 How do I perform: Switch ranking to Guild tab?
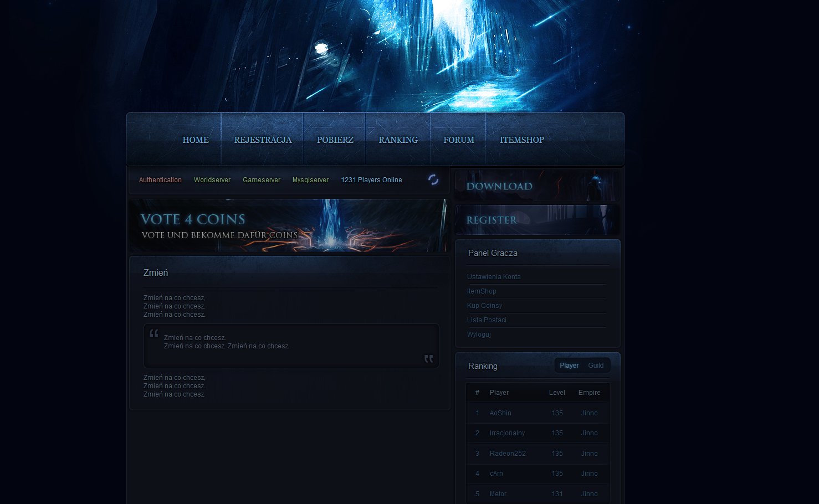596,366
